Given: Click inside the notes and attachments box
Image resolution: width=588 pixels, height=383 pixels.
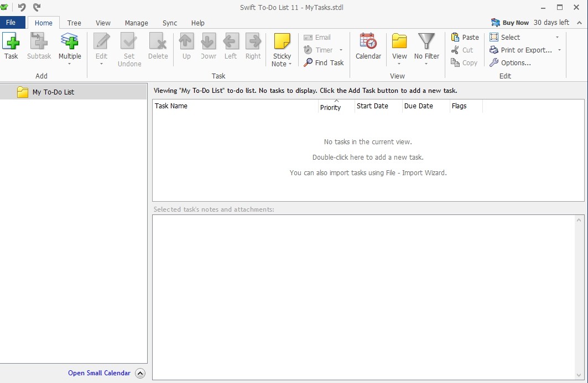Looking at the screenshot, I should click(x=364, y=297).
